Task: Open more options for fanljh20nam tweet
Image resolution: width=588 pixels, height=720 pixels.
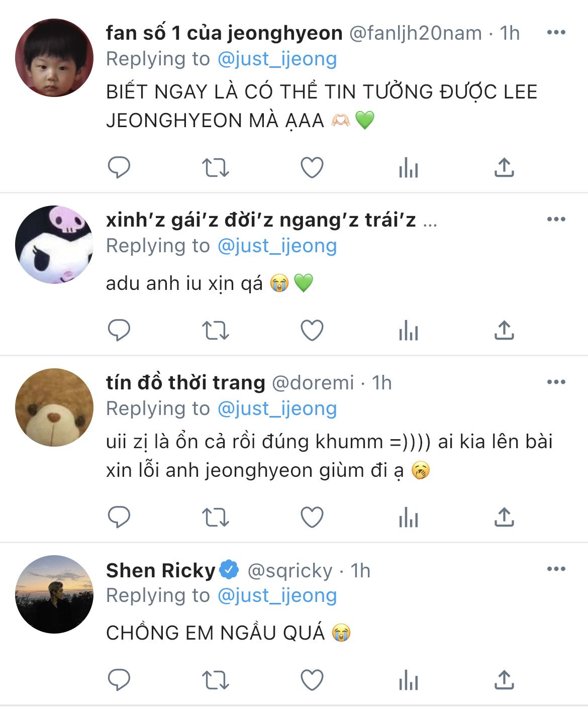Action: [x=556, y=33]
